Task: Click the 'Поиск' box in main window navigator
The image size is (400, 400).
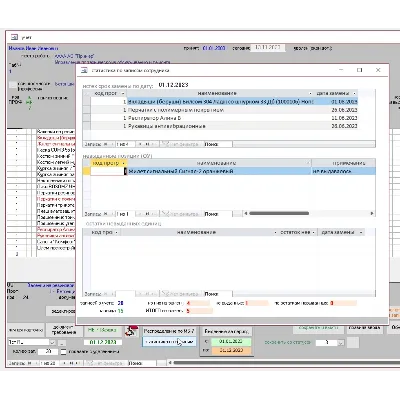Action: point(142,363)
